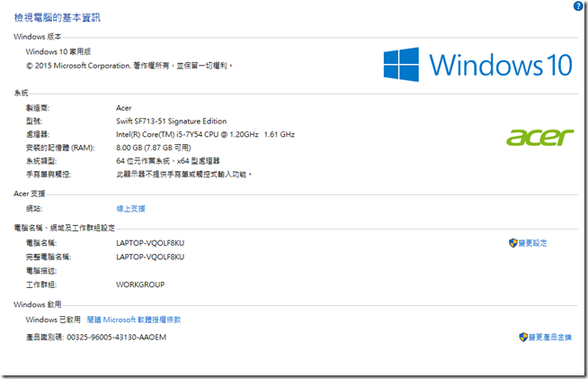This screenshot has width=588, height=379.
Task: Open the 線上支援 website link
Action: [x=130, y=209]
